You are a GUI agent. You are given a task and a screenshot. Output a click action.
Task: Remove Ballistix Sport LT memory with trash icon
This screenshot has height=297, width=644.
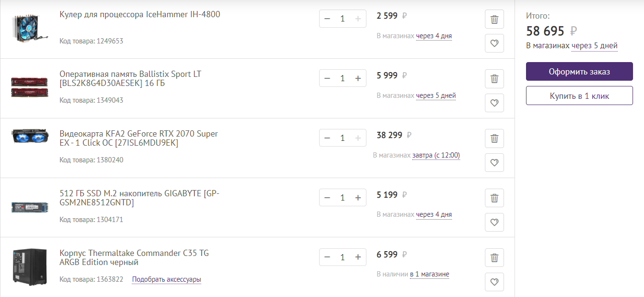[x=494, y=79]
